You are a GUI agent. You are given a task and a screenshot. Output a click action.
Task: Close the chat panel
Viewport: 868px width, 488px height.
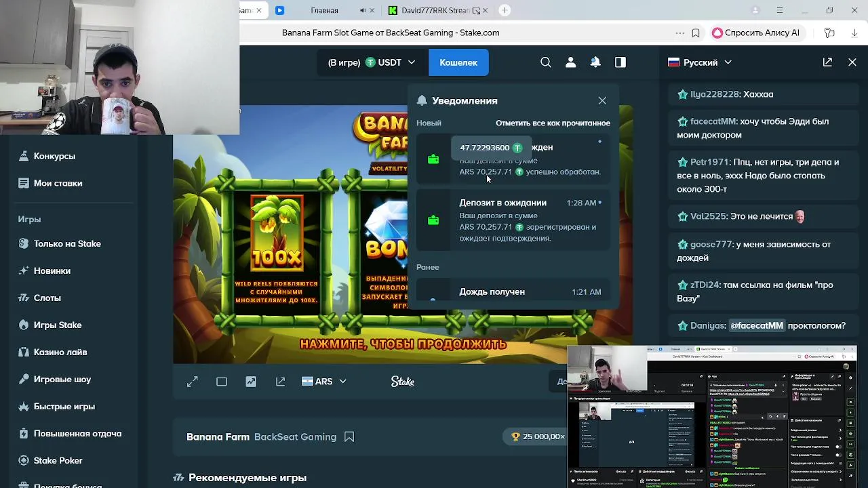pyautogui.click(x=852, y=62)
